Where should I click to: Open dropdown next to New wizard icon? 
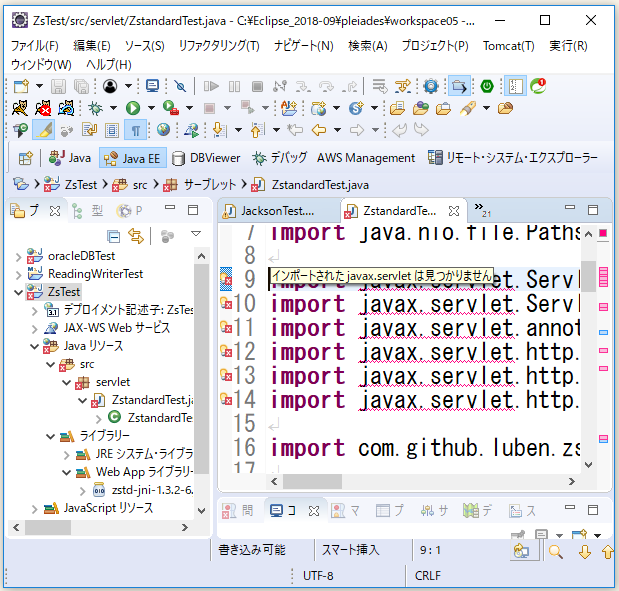(x=39, y=86)
